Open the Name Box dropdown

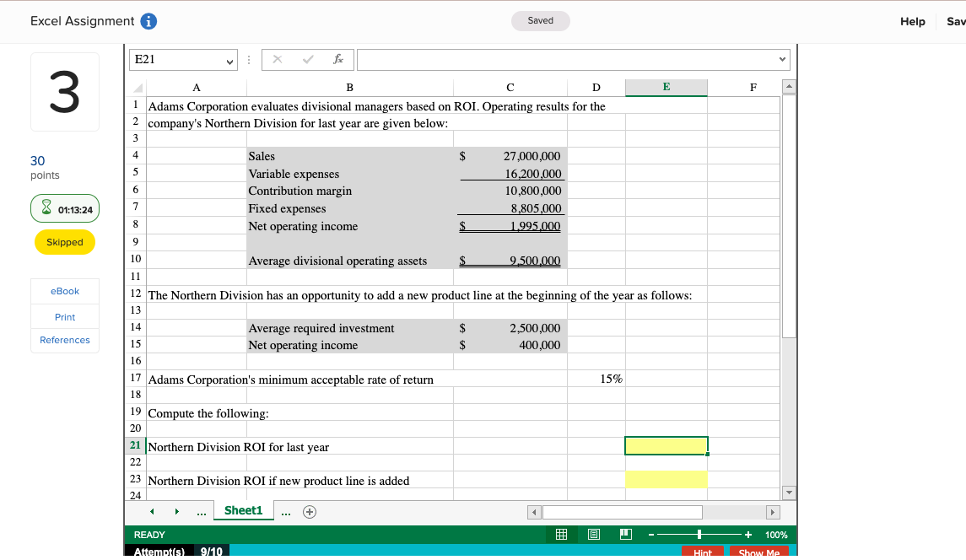[228, 59]
